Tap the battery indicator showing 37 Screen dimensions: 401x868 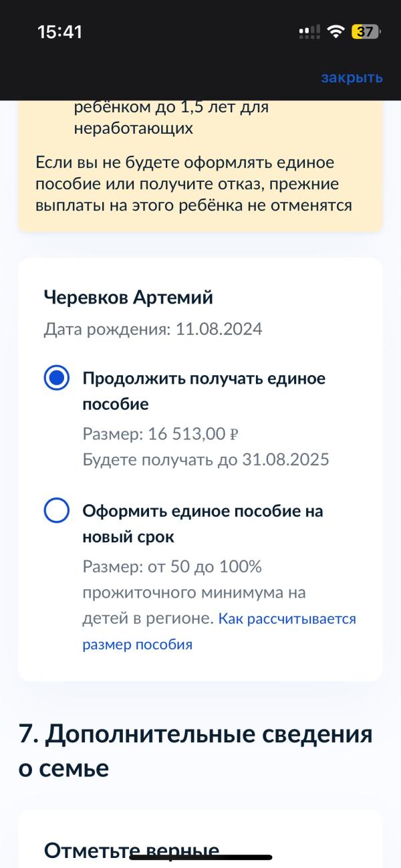[366, 31]
